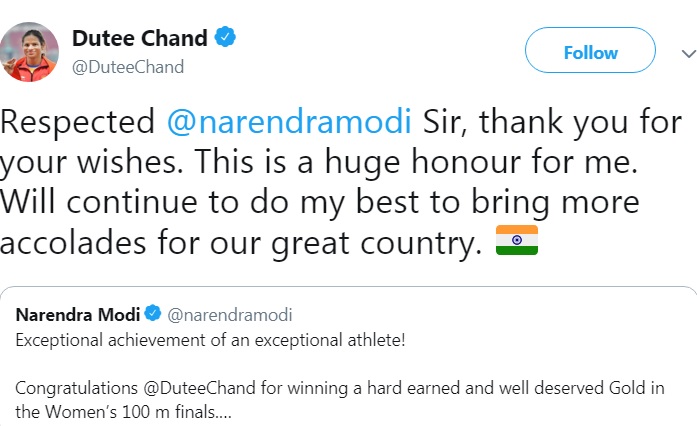Open the @DuteeChand handle under the name

pos(128,67)
